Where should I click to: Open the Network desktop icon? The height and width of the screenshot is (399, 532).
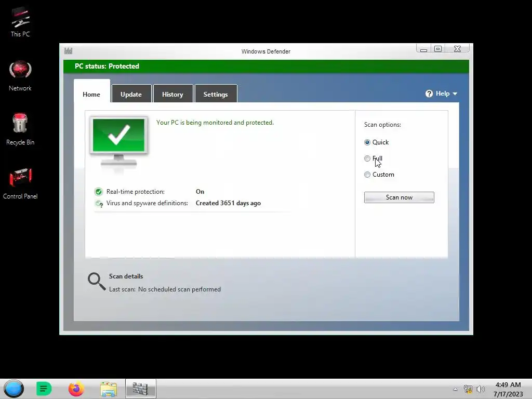(20, 76)
